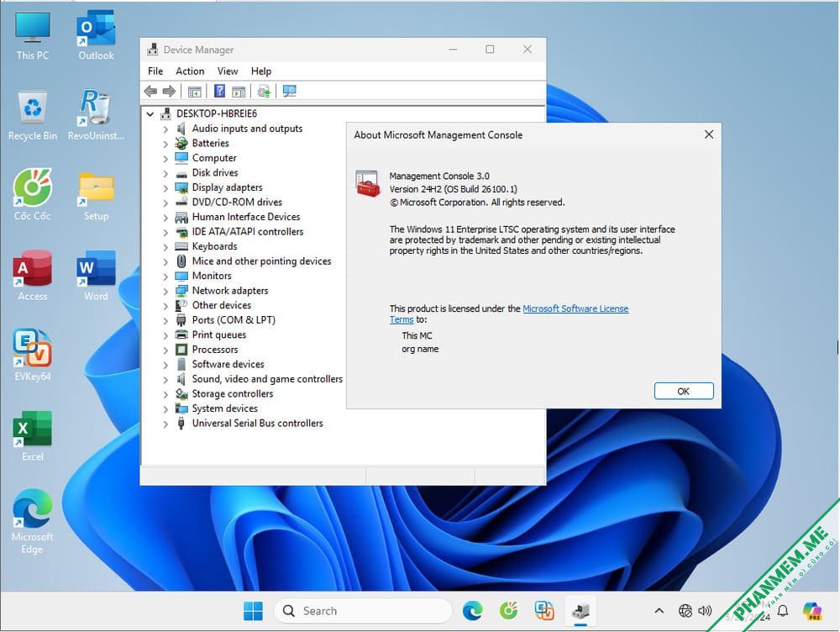This screenshot has width=840, height=632.
Task: Maximize the Device Manager window
Action: pos(490,50)
